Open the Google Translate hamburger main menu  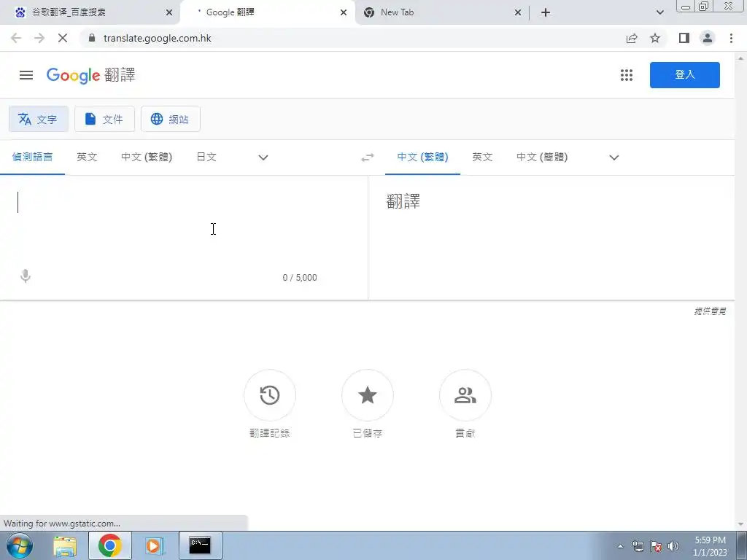(26, 75)
